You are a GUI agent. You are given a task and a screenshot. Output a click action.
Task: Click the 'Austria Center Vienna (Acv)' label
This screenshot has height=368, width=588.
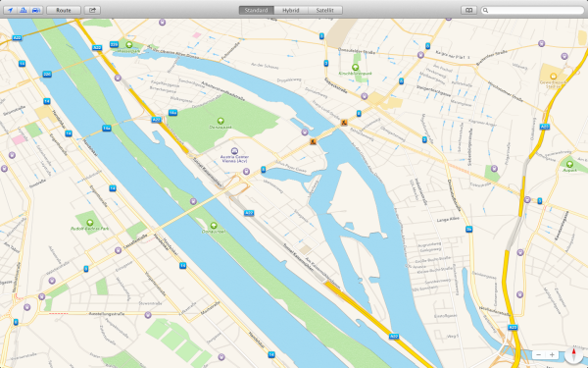click(235, 159)
